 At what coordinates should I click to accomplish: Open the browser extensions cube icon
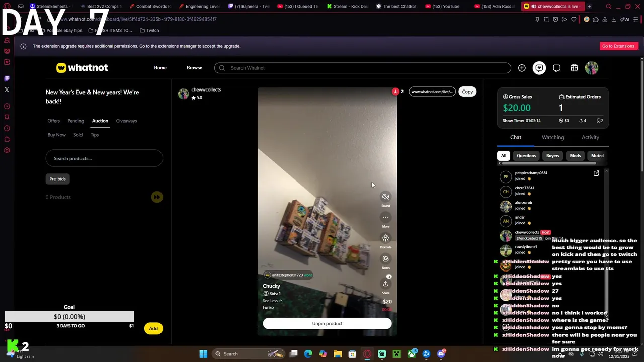pyautogui.click(x=596, y=19)
